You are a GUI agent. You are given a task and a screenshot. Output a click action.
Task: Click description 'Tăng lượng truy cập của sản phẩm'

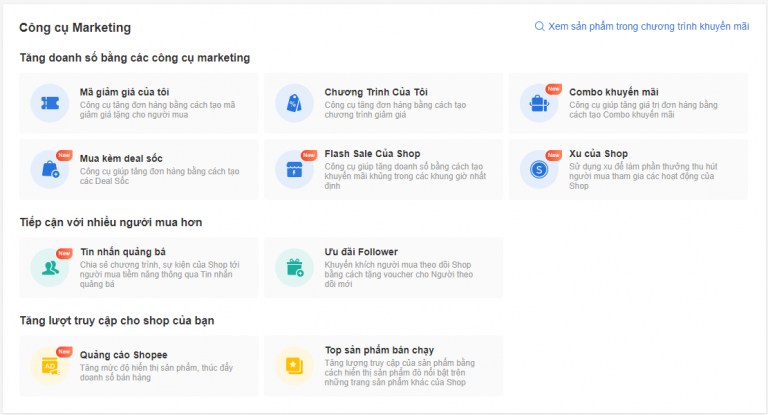[399, 373]
